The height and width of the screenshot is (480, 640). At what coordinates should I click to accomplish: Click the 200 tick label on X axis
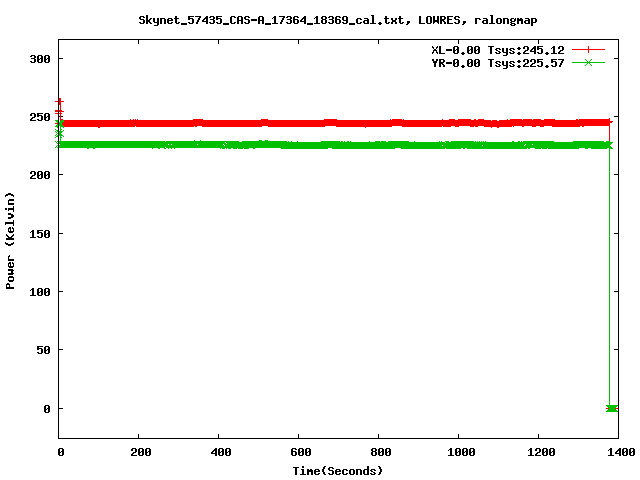[141, 452]
